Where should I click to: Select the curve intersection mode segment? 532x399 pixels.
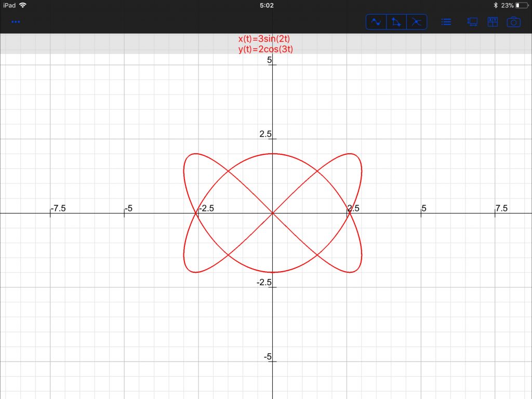[x=416, y=22]
